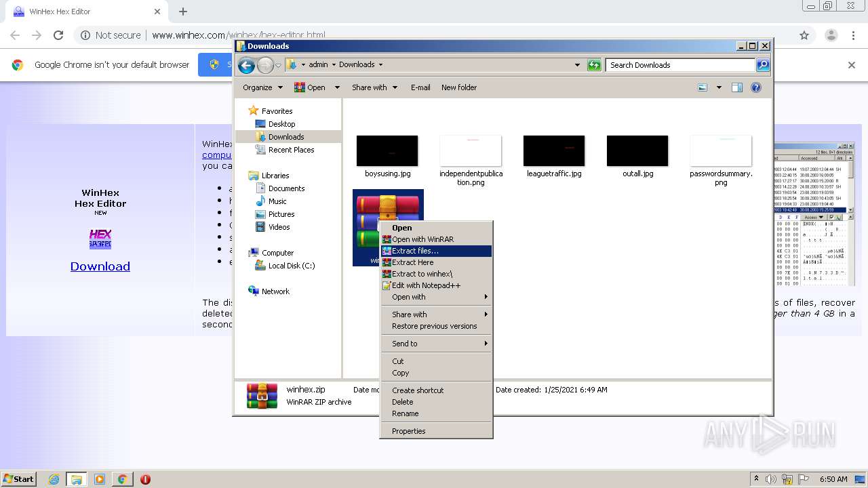
Task: Select Favorites in navigation pane
Action: pyautogui.click(x=271, y=110)
